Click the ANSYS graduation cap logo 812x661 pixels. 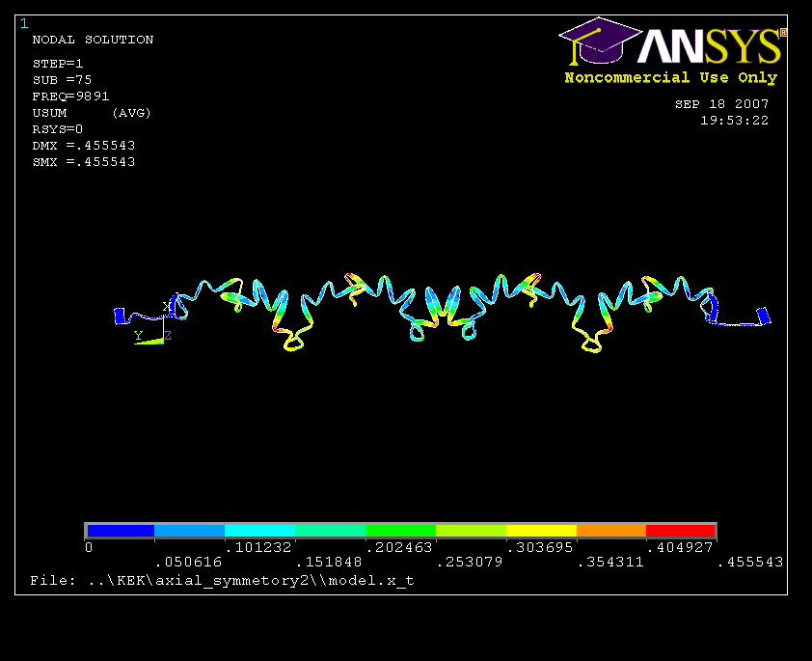[x=600, y=41]
